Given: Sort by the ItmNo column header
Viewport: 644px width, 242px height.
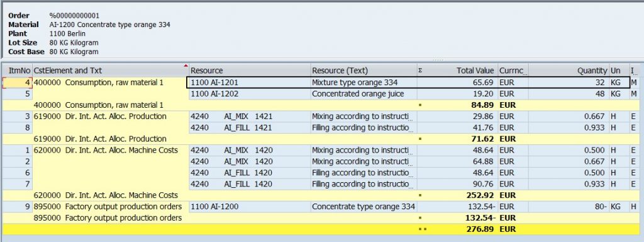Looking at the screenshot, I should 17,71.
